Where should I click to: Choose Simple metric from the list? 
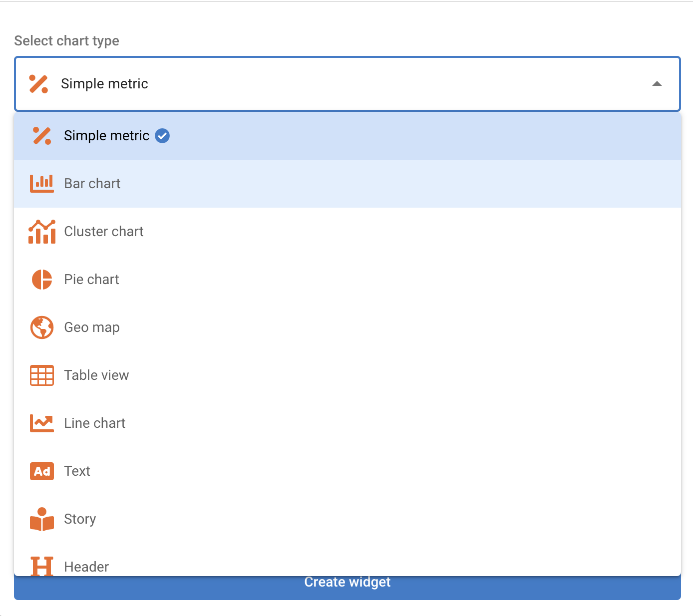[347, 136]
